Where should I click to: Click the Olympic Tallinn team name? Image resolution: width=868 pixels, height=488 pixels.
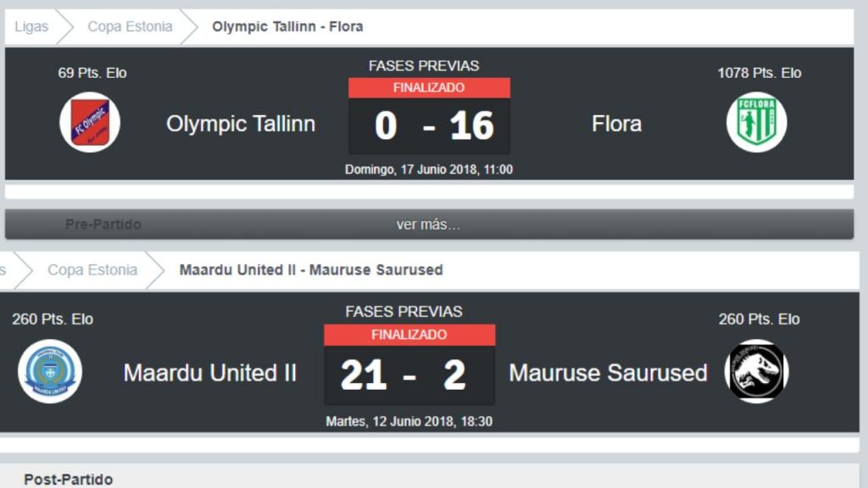[241, 124]
